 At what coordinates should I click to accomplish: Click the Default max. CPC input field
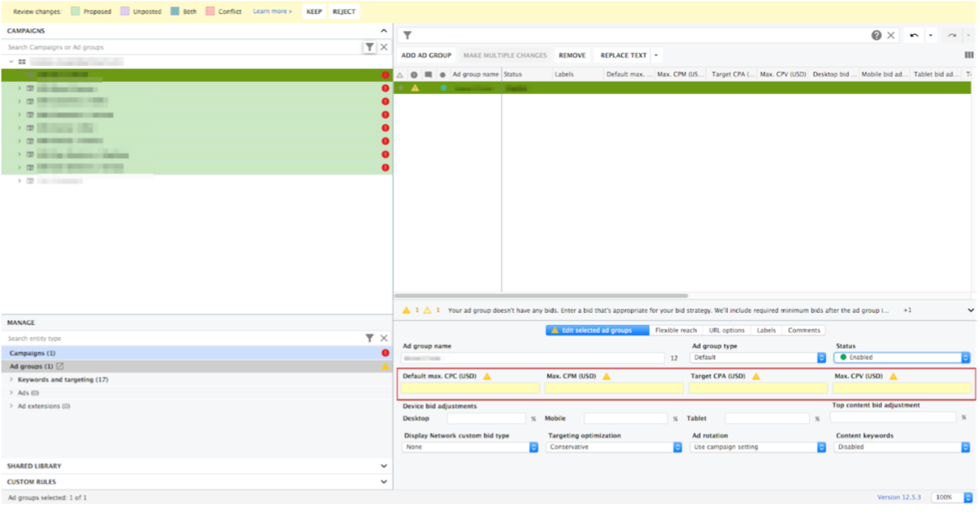point(470,387)
